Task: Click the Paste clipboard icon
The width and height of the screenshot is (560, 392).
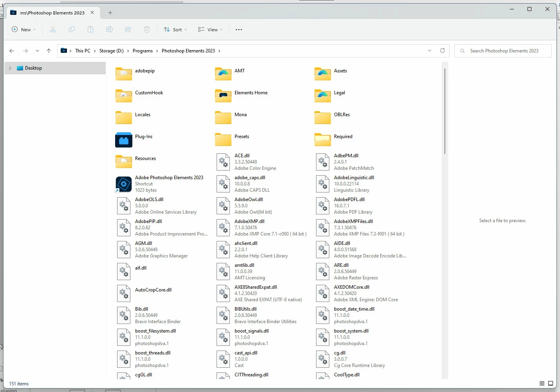Action: [90, 29]
